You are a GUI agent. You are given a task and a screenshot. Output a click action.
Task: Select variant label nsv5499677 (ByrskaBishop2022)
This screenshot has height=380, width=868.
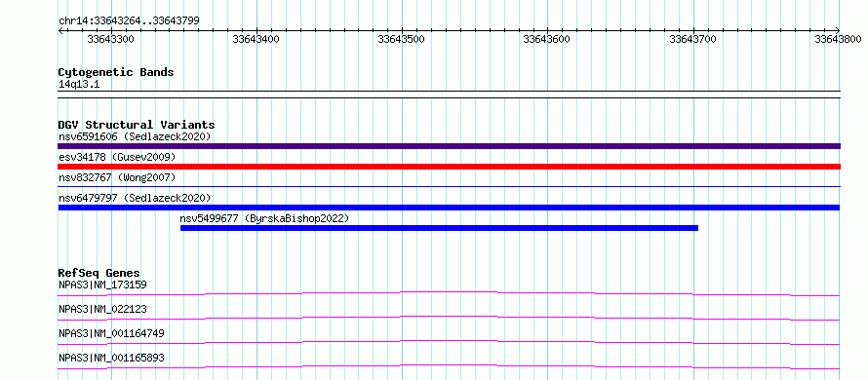tap(264, 218)
